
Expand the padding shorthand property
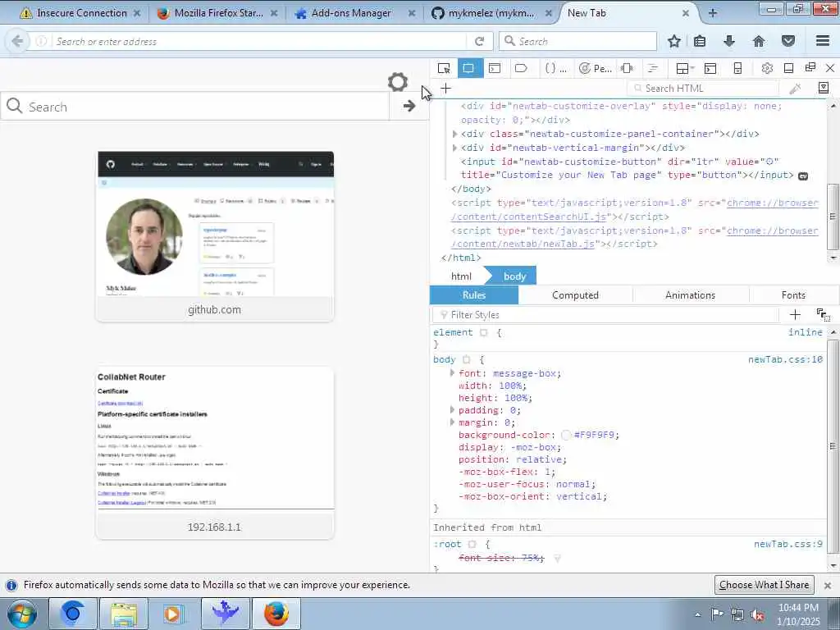(452, 410)
